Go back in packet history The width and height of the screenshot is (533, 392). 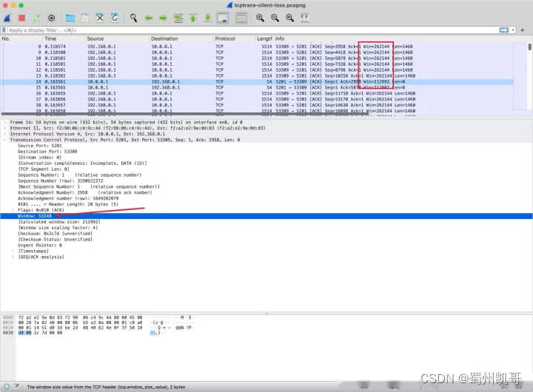click(x=149, y=18)
